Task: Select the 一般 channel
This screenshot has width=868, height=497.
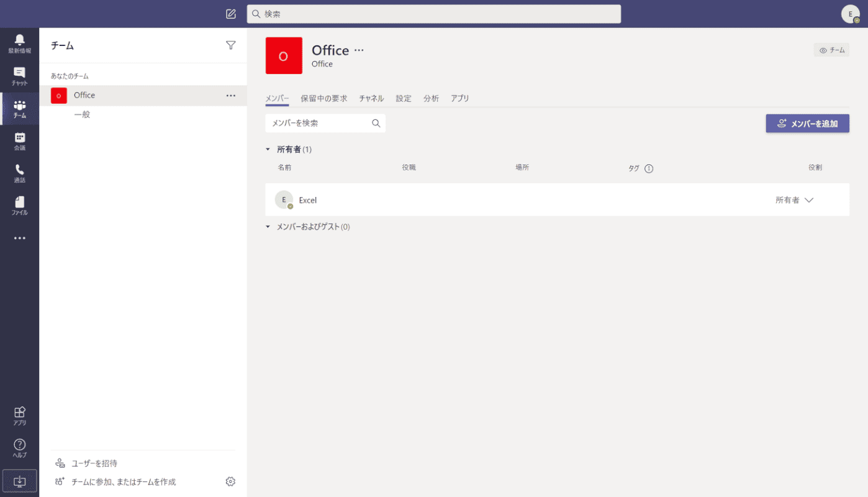Action: [82, 115]
